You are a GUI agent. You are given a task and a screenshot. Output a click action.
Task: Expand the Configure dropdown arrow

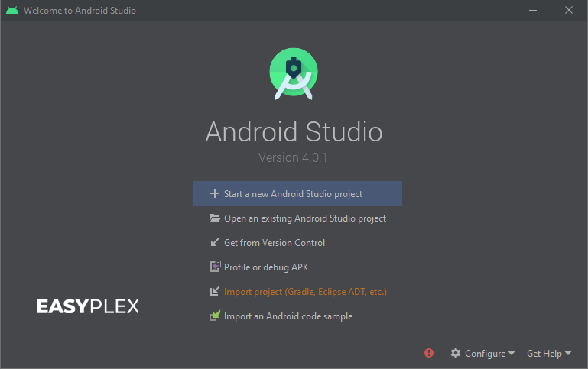(x=512, y=353)
